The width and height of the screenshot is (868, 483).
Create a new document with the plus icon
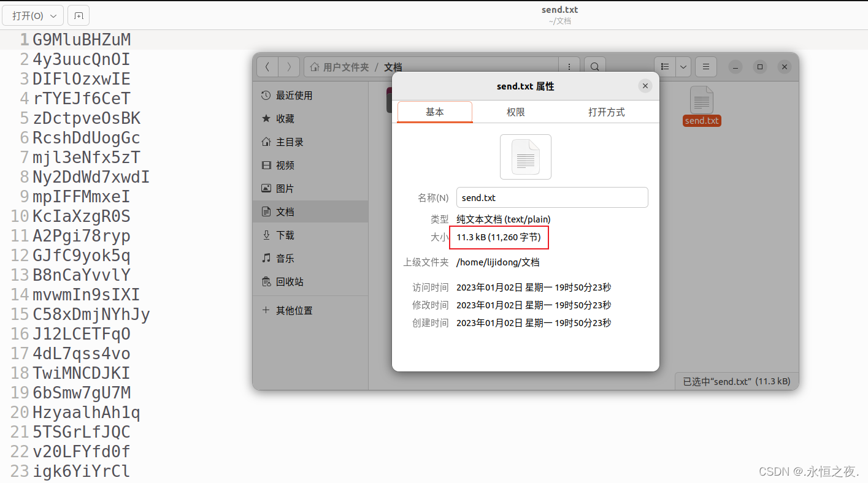click(79, 16)
